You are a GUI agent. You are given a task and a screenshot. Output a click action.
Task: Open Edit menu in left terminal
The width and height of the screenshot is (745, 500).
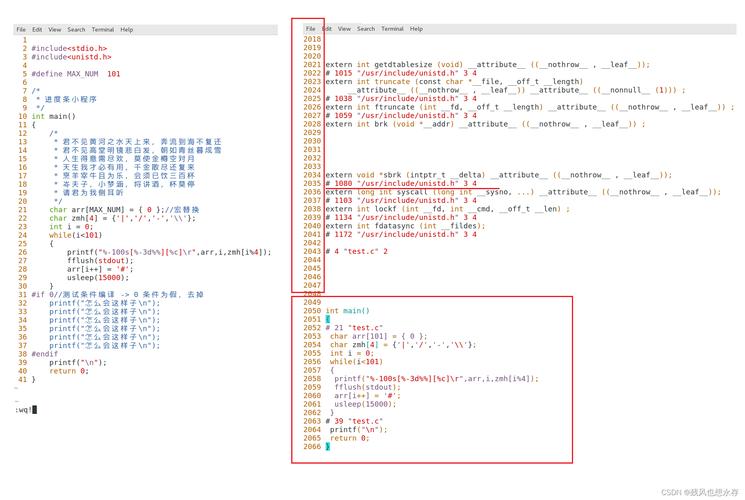[x=37, y=29]
